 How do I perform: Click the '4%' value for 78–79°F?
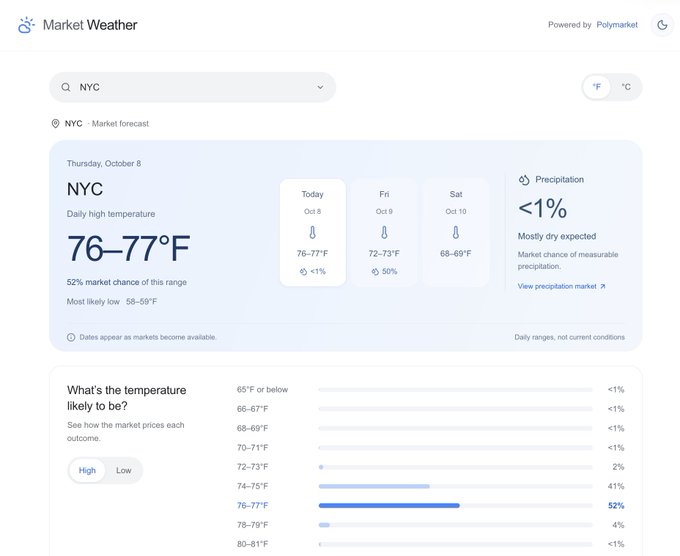pyautogui.click(x=618, y=525)
